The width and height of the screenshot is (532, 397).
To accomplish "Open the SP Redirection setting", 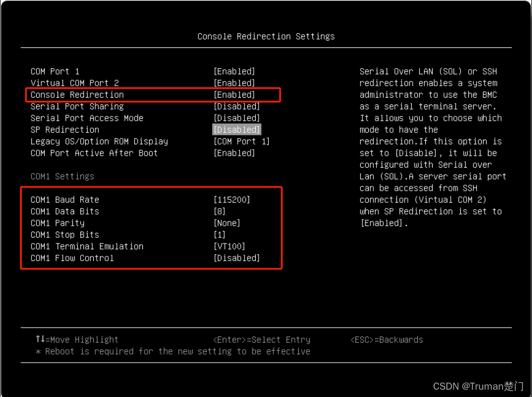I will pos(64,129).
